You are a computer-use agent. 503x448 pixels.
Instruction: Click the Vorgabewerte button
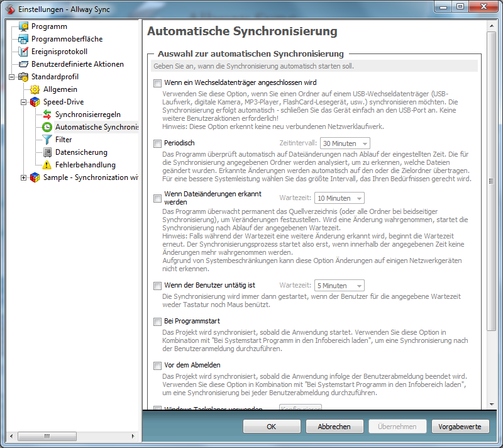click(x=460, y=427)
